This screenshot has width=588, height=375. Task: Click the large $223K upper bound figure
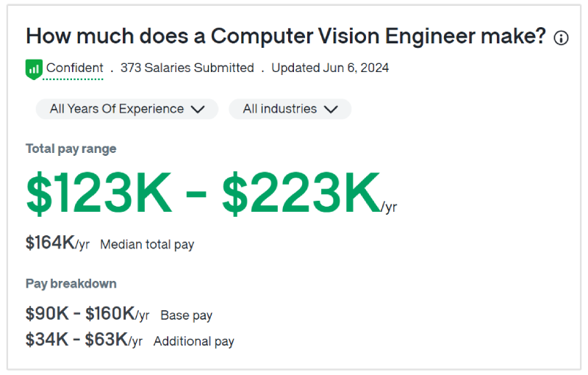(x=301, y=193)
